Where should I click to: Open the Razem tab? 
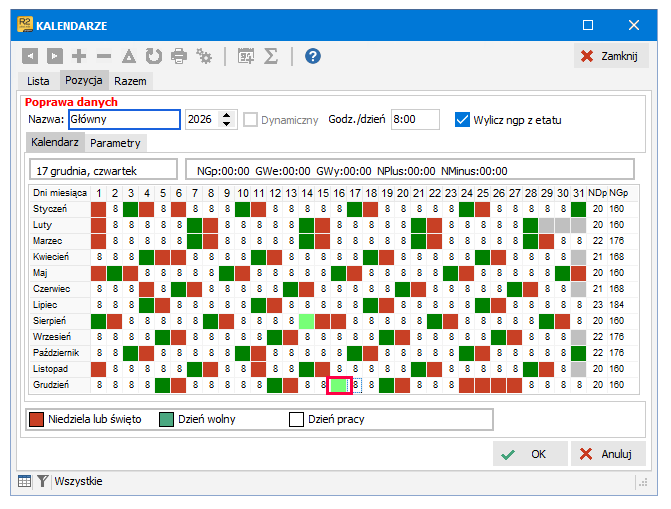point(130,81)
